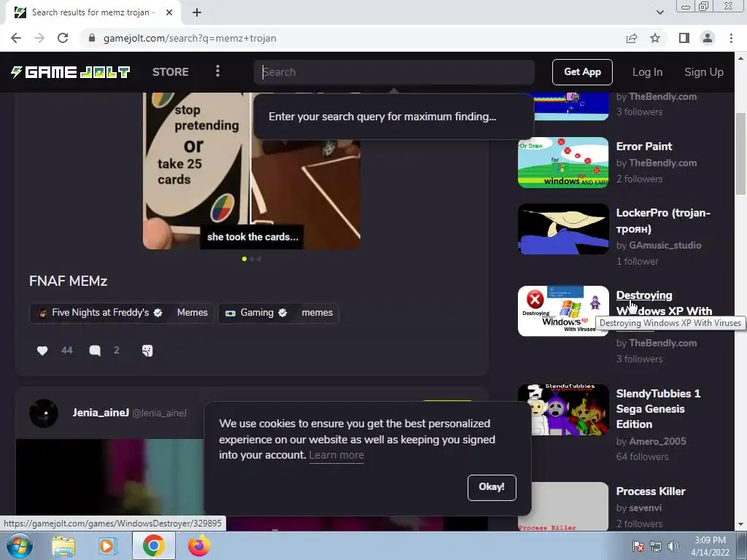Image resolution: width=747 pixels, height=560 pixels.
Task: Like the FNAF MEMz post with heart icon
Action: tap(42, 351)
